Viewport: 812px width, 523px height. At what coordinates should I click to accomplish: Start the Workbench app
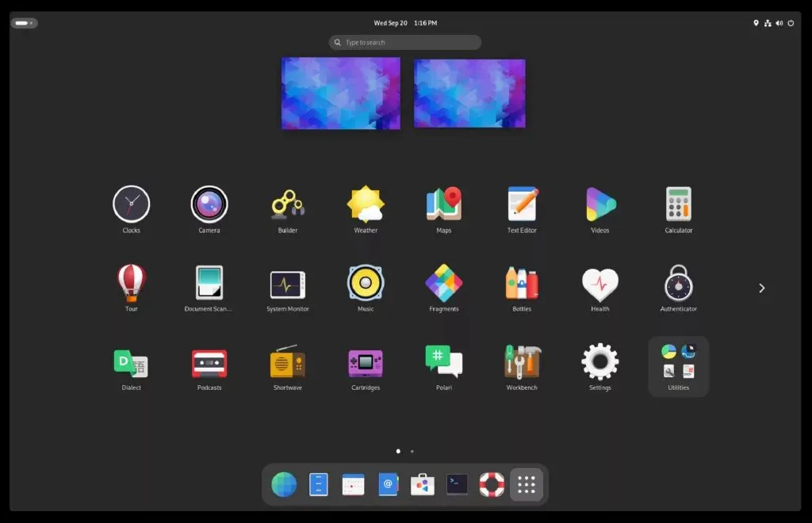pyautogui.click(x=521, y=361)
